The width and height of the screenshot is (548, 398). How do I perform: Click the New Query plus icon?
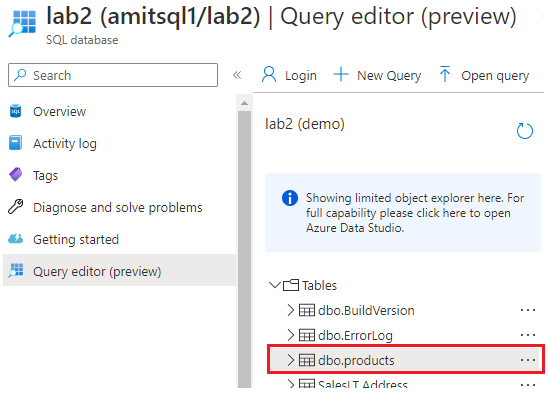(x=341, y=74)
